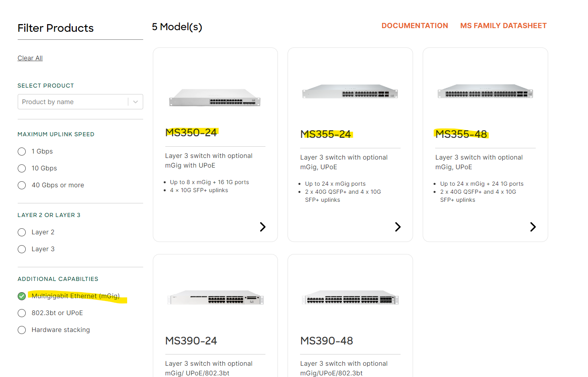Select the MS390-48 switch image
This screenshot has height=377, width=588.
coord(350,298)
